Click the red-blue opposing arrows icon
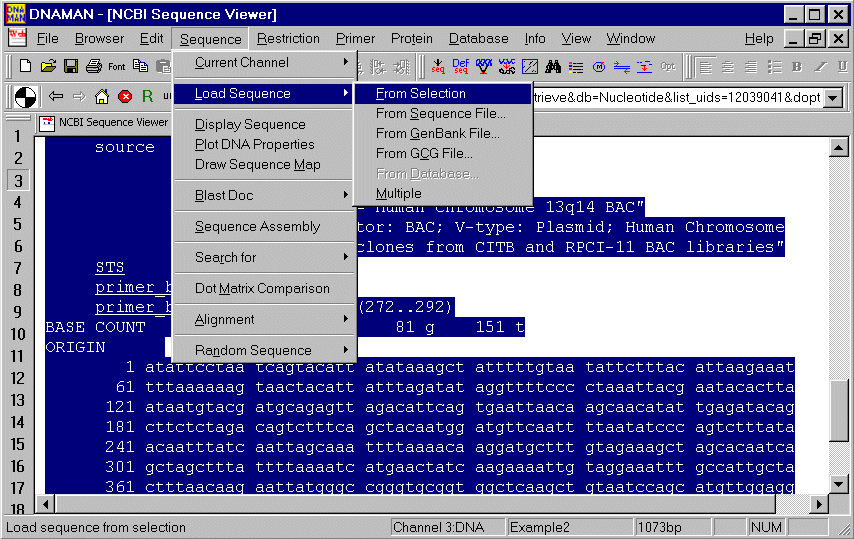Image resolution: width=854 pixels, height=539 pixels. tap(621, 66)
